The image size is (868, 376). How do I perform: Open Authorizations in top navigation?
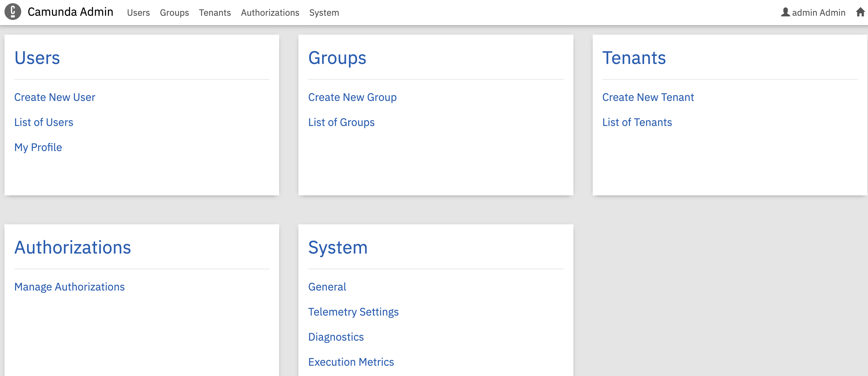coord(270,13)
